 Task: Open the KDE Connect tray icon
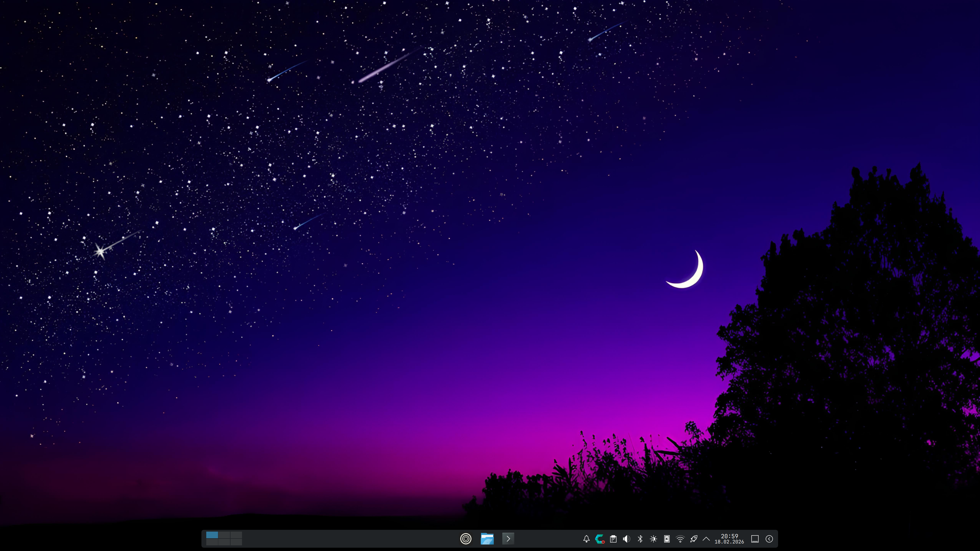(667, 539)
